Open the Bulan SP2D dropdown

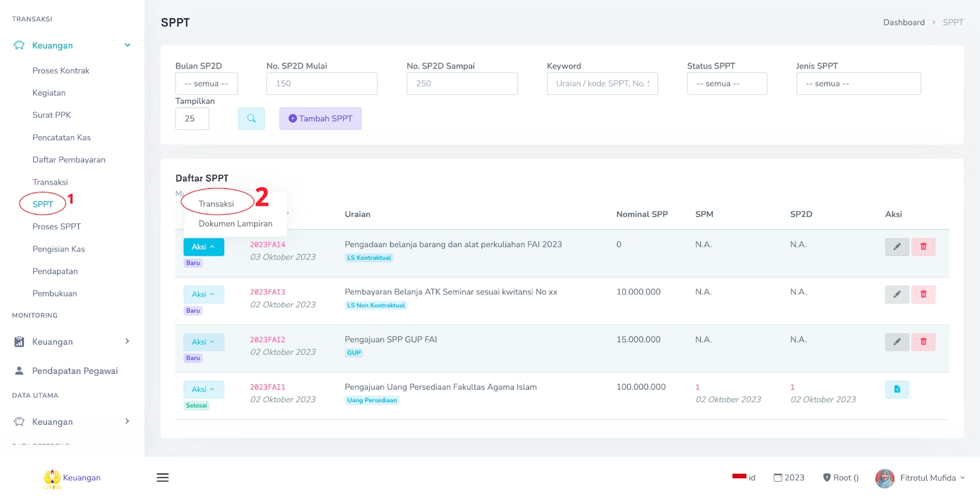tap(206, 84)
